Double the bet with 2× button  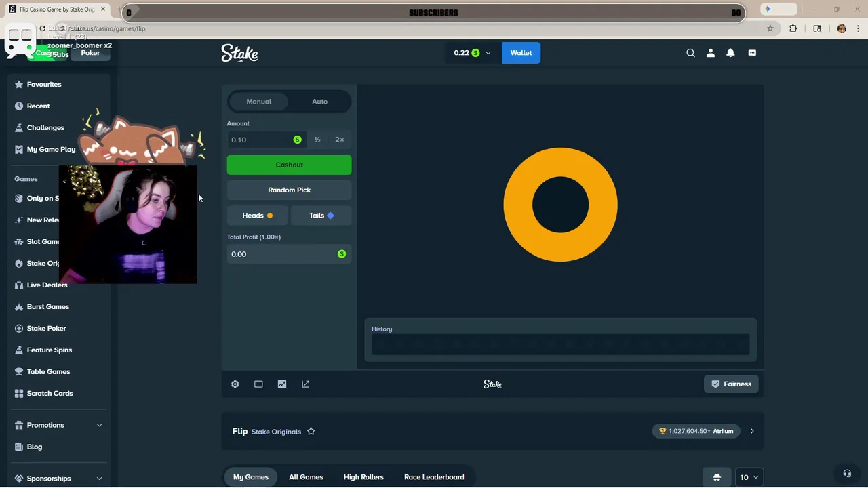point(340,140)
